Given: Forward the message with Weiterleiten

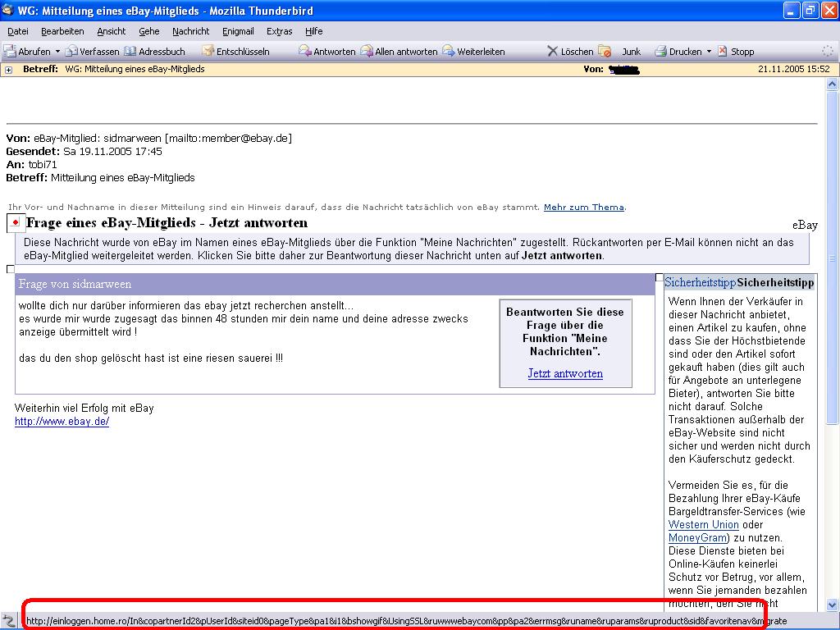Looking at the screenshot, I should point(473,52).
